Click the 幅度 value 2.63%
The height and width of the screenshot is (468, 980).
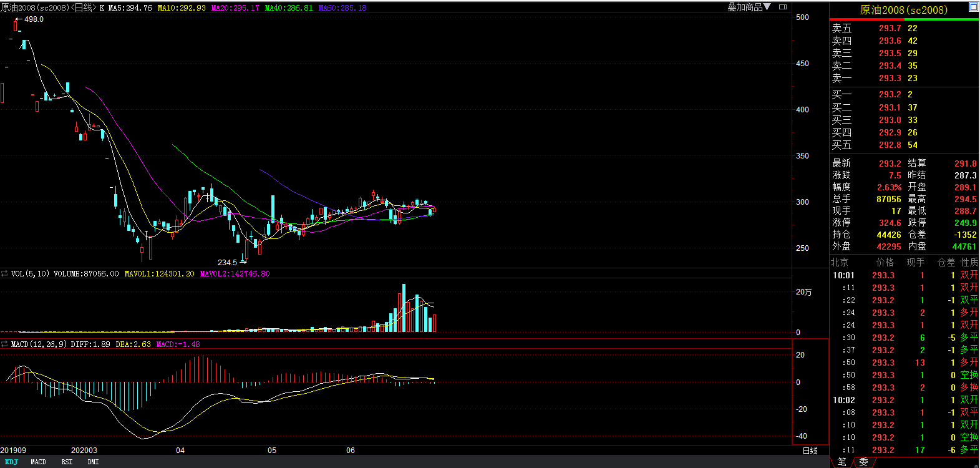pos(889,187)
